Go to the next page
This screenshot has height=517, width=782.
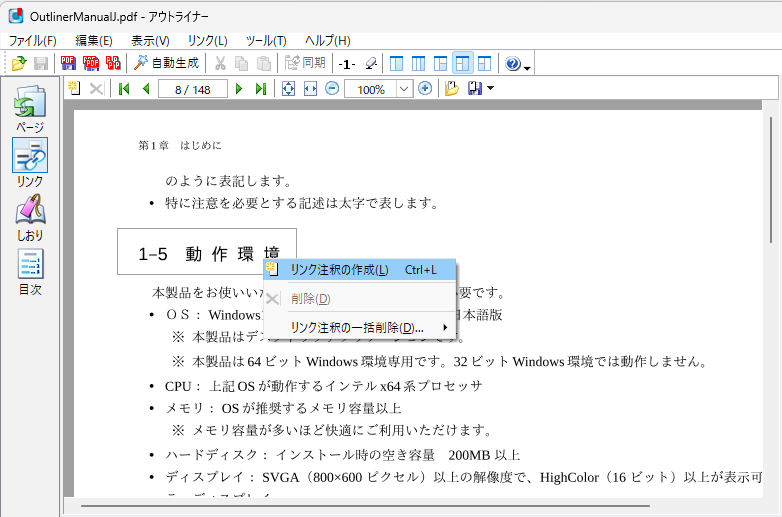(x=239, y=89)
